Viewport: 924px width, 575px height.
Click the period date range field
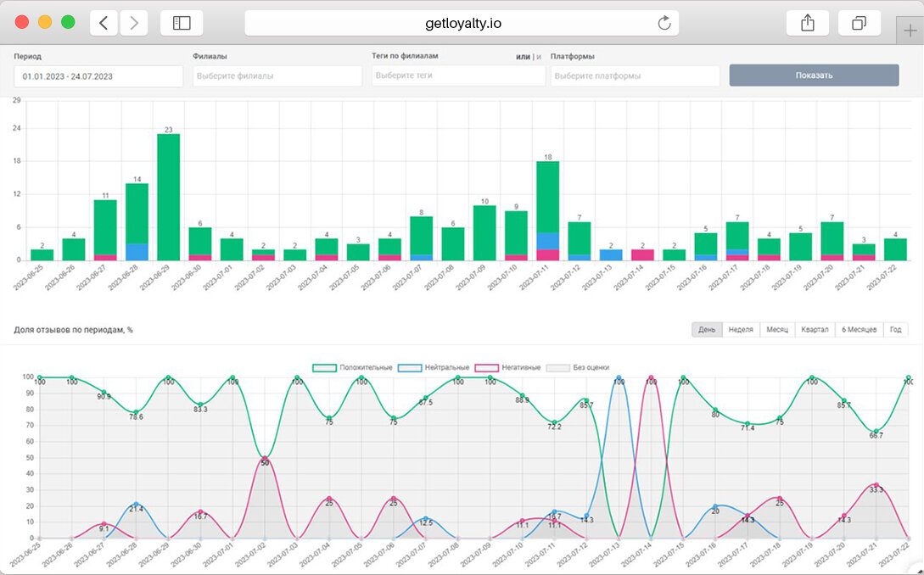[98, 76]
